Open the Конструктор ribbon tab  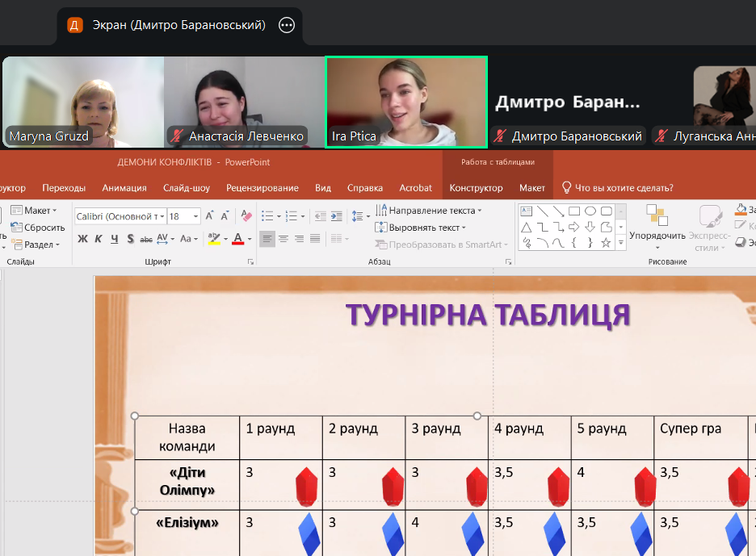(x=476, y=188)
